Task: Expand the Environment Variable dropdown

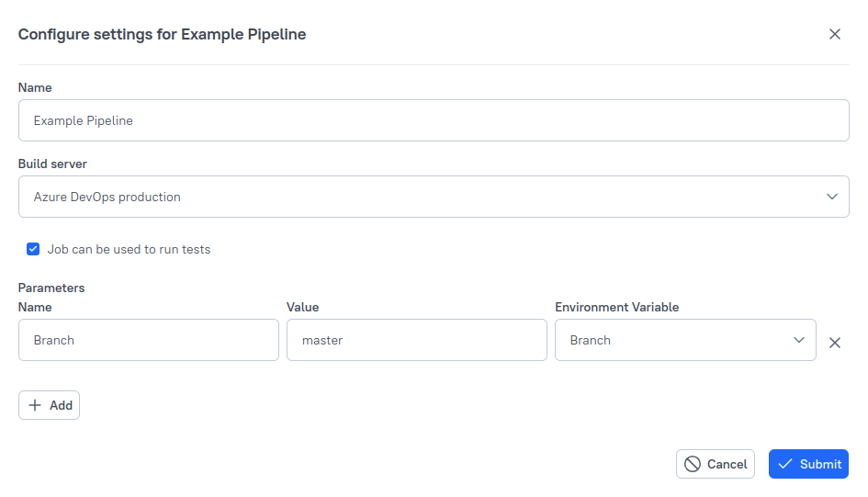Action: [684, 340]
